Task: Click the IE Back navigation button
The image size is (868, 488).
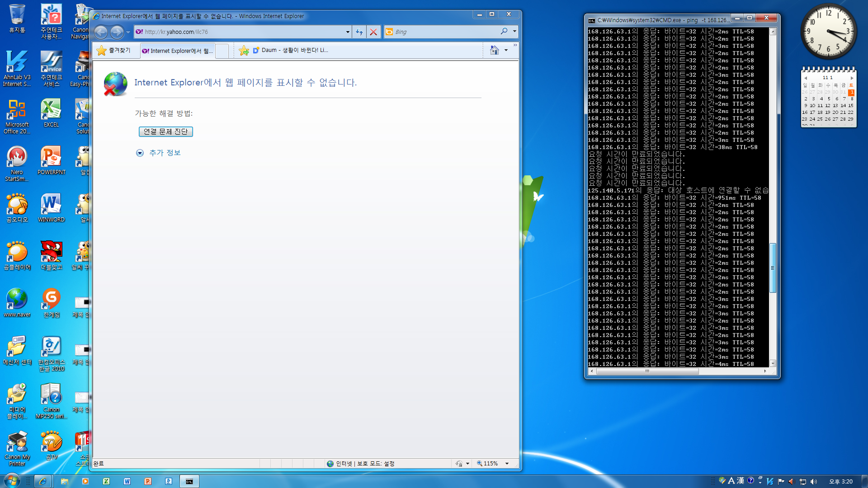Action: pyautogui.click(x=101, y=32)
